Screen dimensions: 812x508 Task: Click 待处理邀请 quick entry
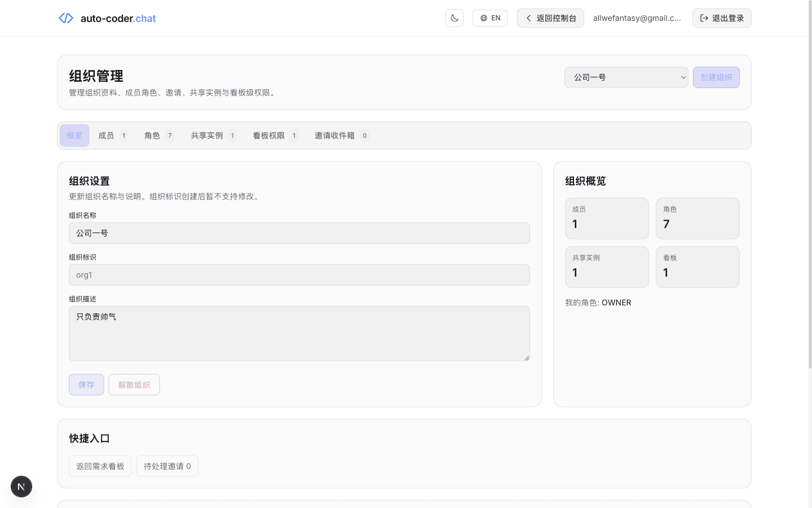pos(167,466)
